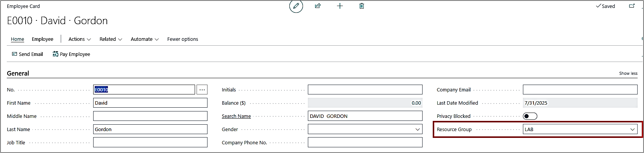Expand the Related menu
Screen dimensions: 644x153
[x=111, y=39]
